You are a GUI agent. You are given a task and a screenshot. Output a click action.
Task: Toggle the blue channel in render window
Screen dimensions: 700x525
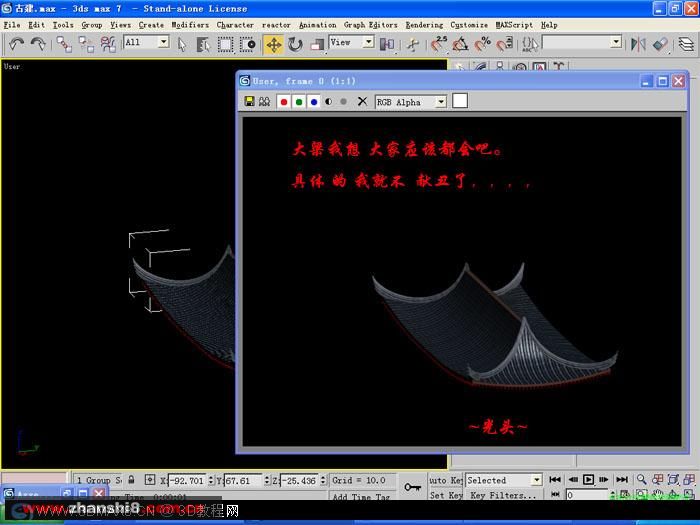click(x=314, y=102)
